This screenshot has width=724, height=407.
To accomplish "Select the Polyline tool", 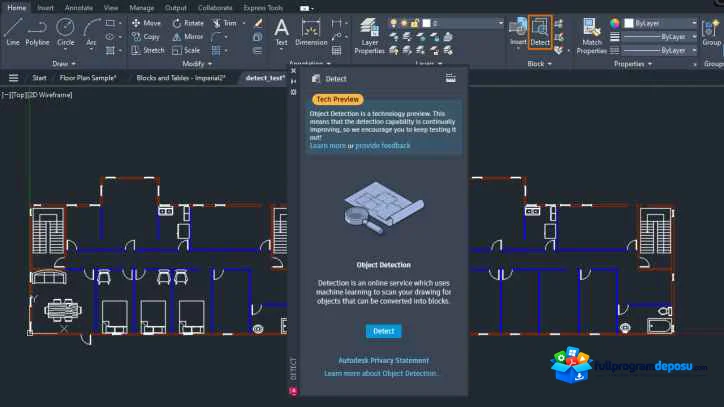I will click(x=37, y=31).
